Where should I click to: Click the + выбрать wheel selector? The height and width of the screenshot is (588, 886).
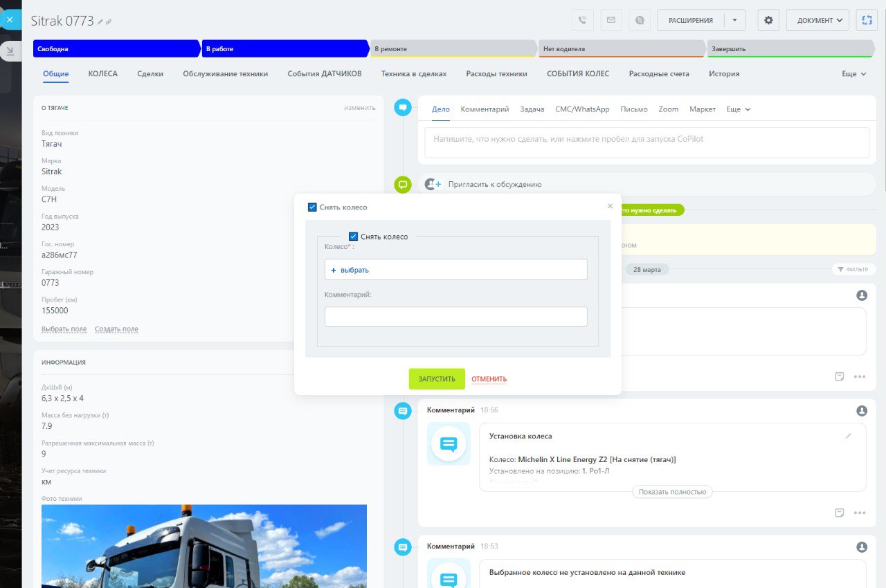click(455, 270)
